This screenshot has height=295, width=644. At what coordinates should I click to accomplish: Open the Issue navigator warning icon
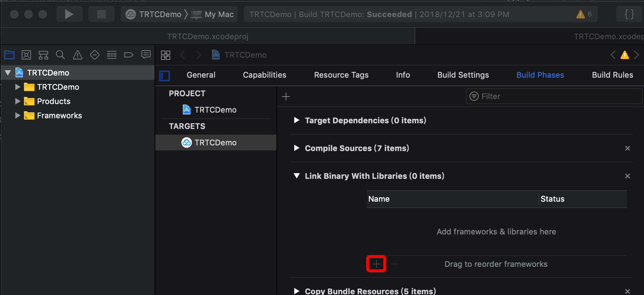(x=78, y=55)
